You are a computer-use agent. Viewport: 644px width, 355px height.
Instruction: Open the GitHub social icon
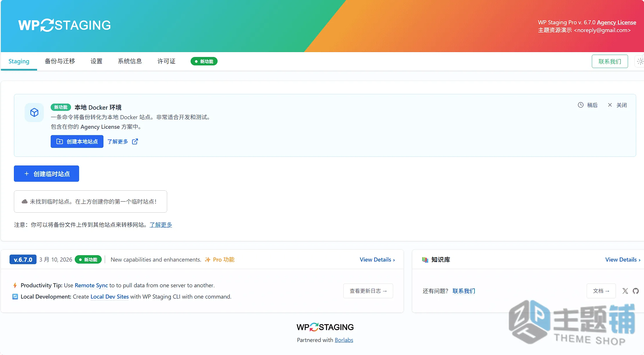pos(636,291)
